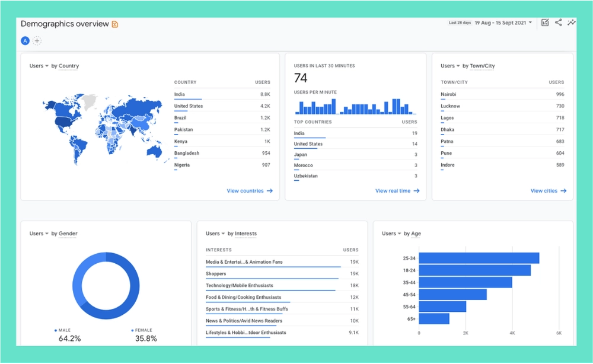This screenshot has width=593, height=364.
Task: Click the Share this report icon
Action: pos(558,22)
